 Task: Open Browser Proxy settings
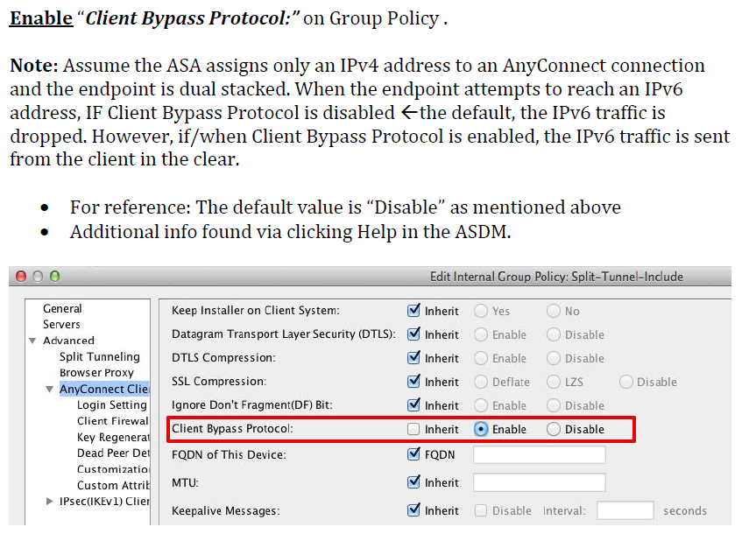tap(96, 372)
